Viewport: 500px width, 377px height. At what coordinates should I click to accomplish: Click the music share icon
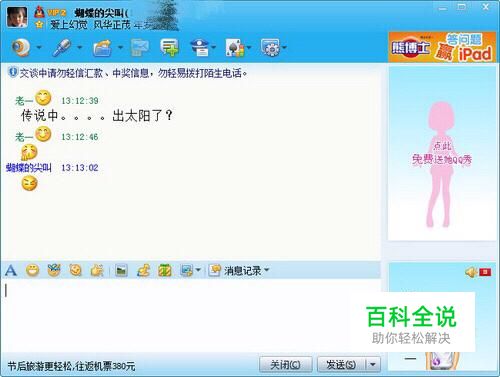pos(143,270)
